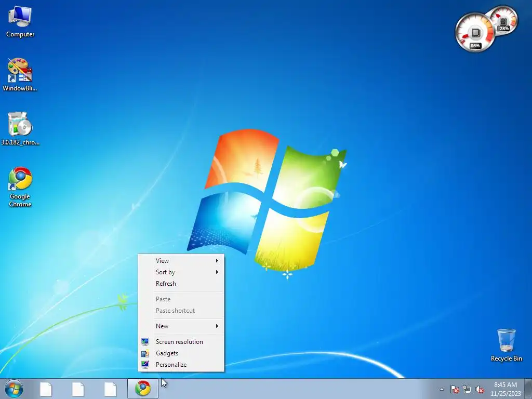Click the Screen resolution monitor icon
Viewport: 532px width, 399px height.
coord(145,342)
